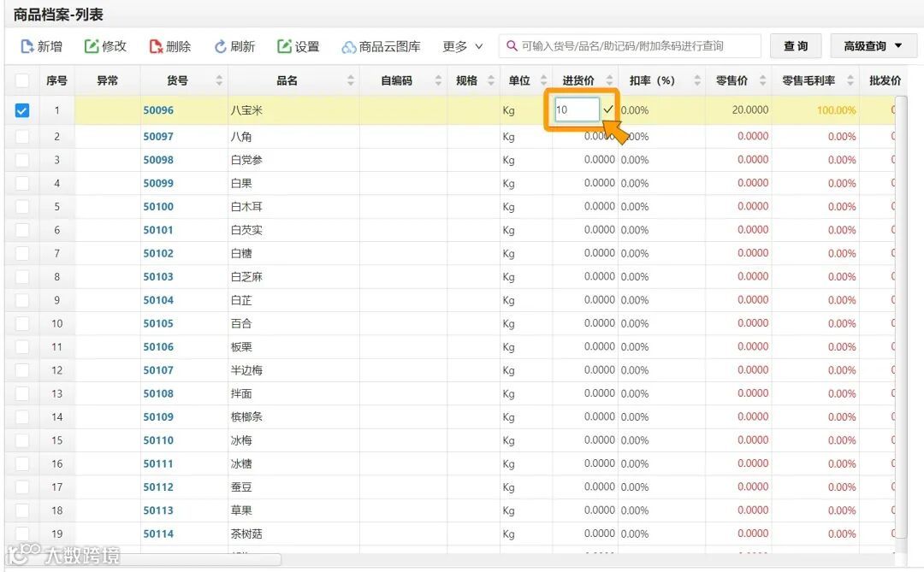Sort by 零售价 column arrows
The width and height of the screenshot is (924, 572).
coord(762,80)
